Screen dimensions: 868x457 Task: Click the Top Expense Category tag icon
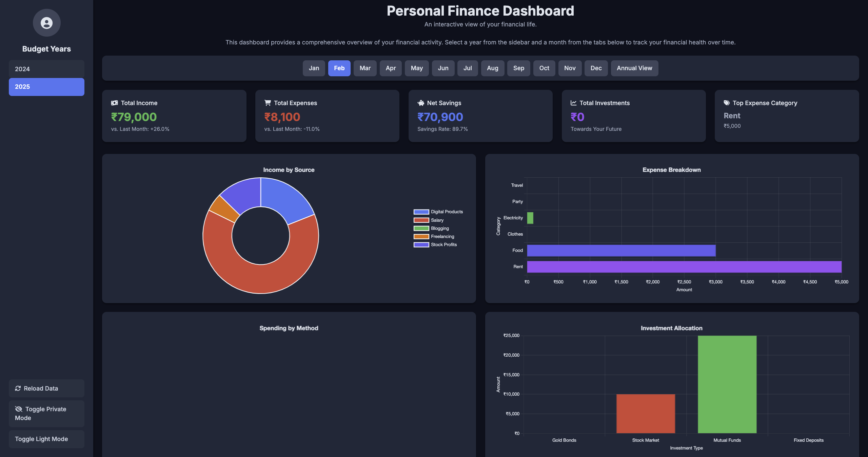727,103
